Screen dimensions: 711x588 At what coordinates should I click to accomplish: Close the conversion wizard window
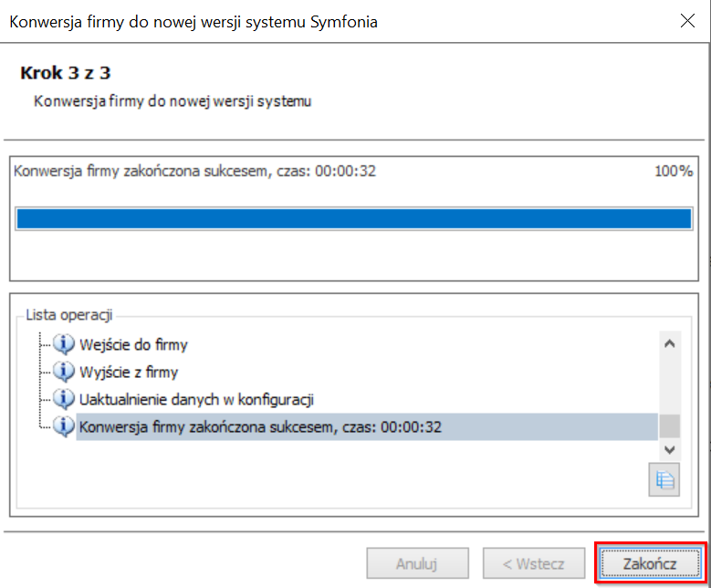click(x=687, y=21)
